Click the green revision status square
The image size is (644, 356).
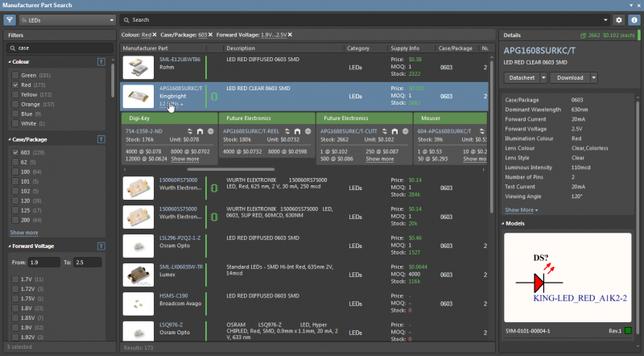628,330
